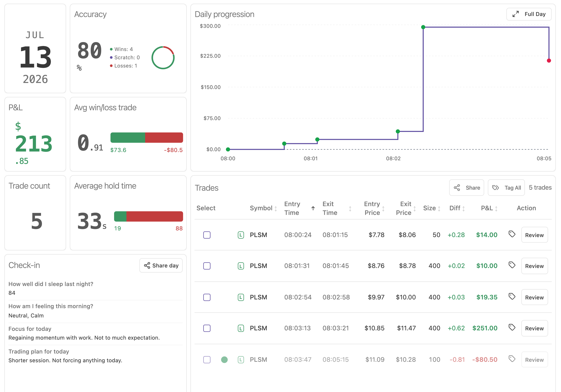
Task: Sort the table by the P&L column arrows
Action: coord(496,209)
